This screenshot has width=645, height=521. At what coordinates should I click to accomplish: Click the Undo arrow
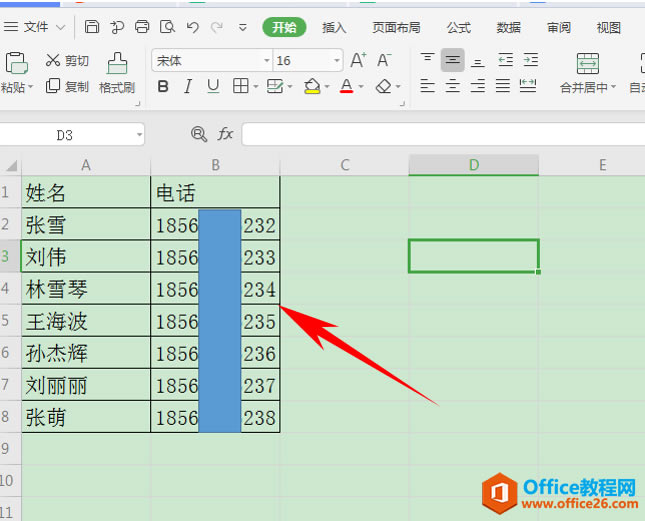[x=192, y=27]
